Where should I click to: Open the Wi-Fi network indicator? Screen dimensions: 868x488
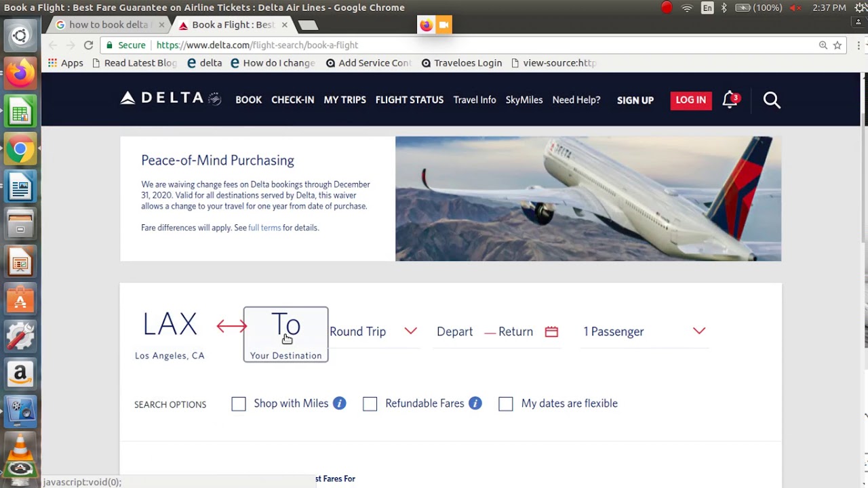(x=687, y=7)
